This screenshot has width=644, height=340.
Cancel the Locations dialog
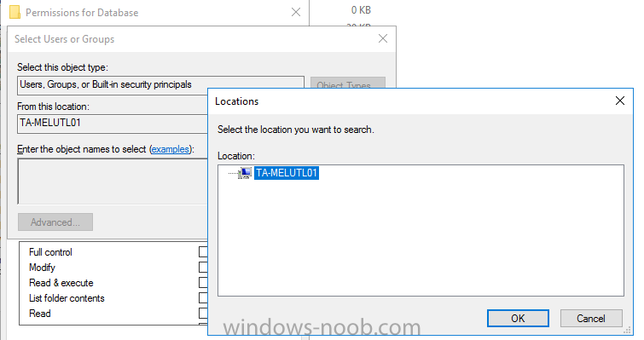tap(590, 318)
